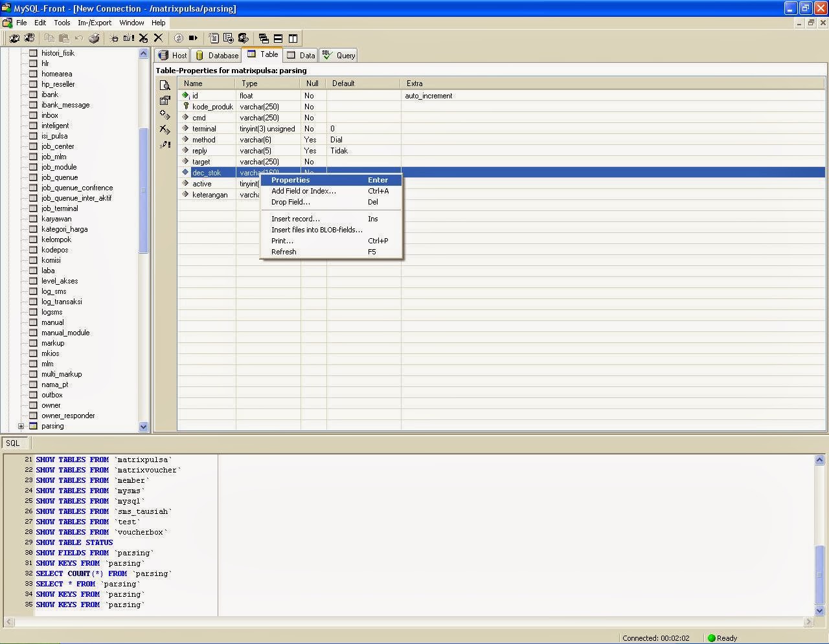Click the SQL log scrollbar down arrow
This screenshot has width=829, height=644.
(x=819, y=610)
